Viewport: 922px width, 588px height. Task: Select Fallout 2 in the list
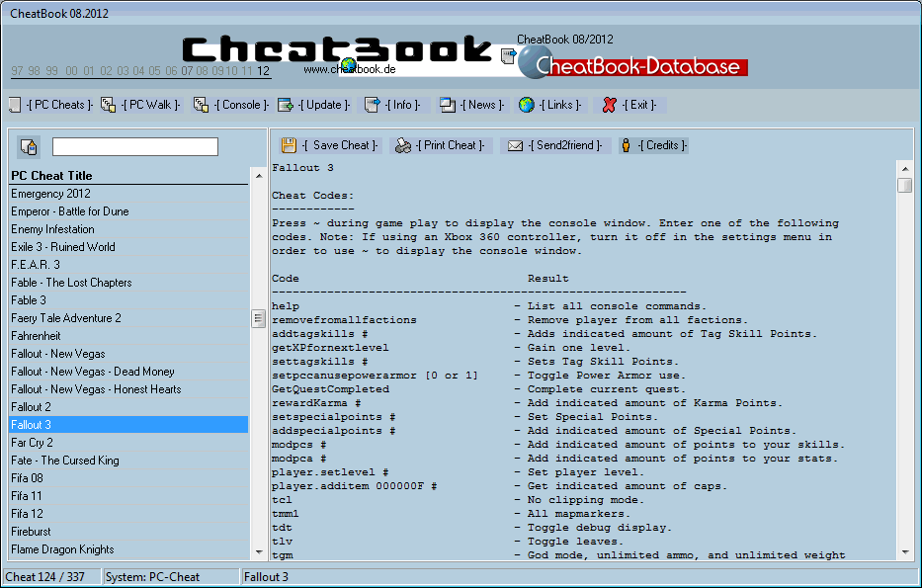128,407
